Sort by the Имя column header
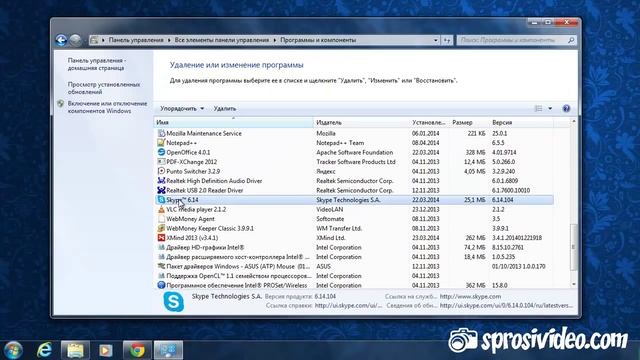The height and width of the screenshot is (360, 640). pyautogui.click(x=233, y=122)
